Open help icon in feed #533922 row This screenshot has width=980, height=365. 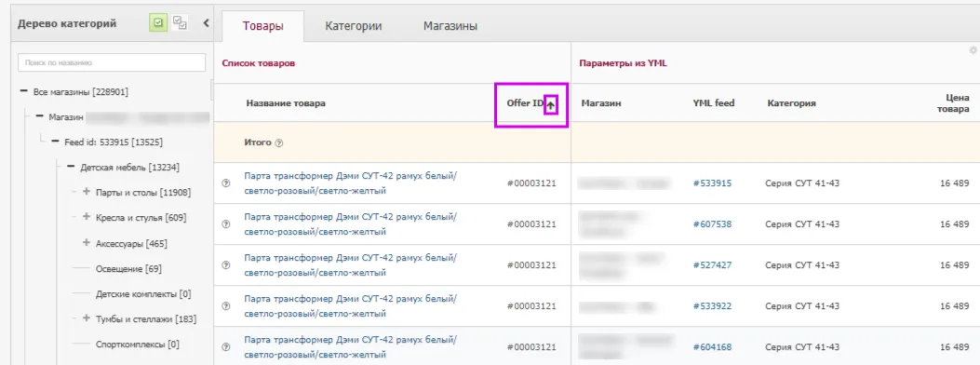(226, 306)
